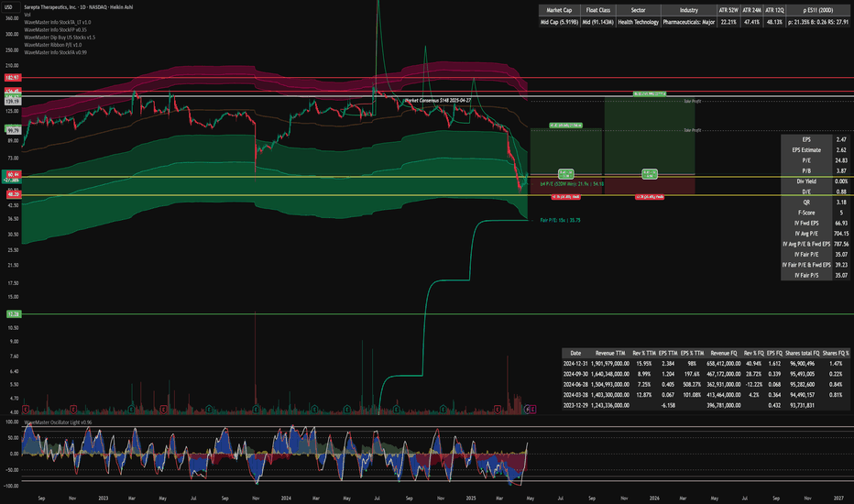Select the lower Take Profit label
854x504 pixels.
(692, 131)
